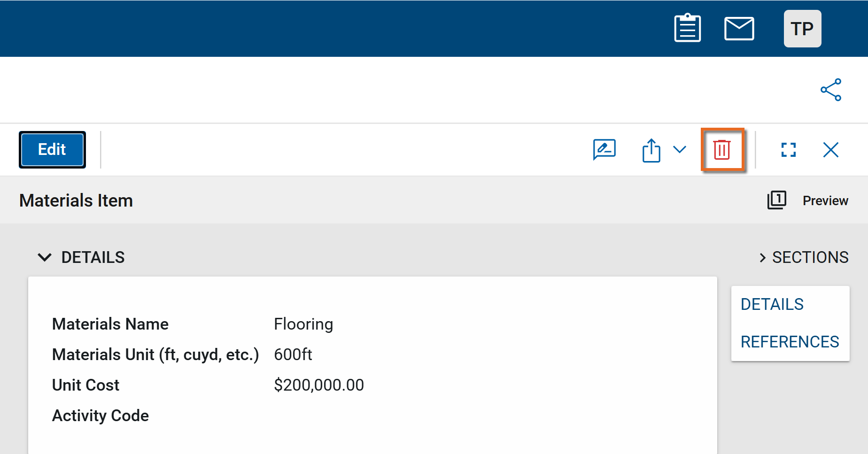The width and height of the screenshot is (868, 454).
Task: Click the share network icon
Action: [x=830, y=90]
